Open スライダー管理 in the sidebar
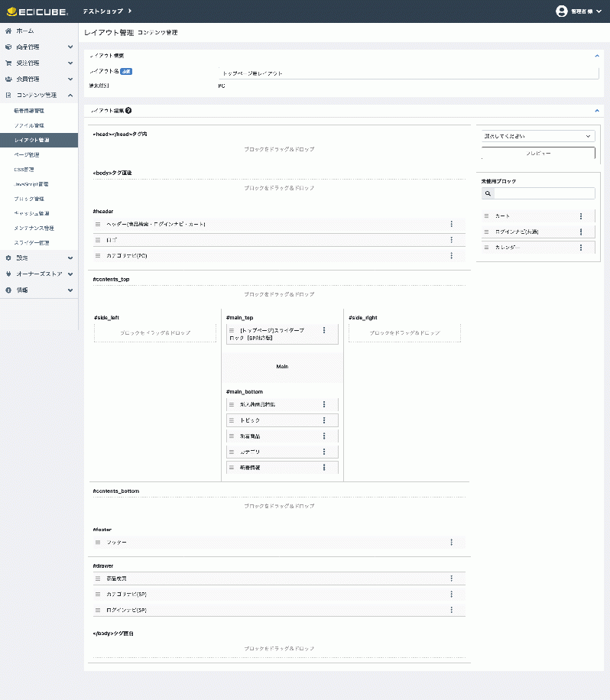The height and width of the screenshot is (700, 610). point(39,243)
